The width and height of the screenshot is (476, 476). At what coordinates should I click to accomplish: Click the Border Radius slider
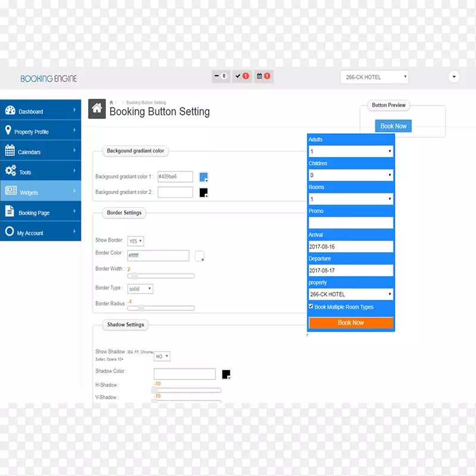(161, 308)
